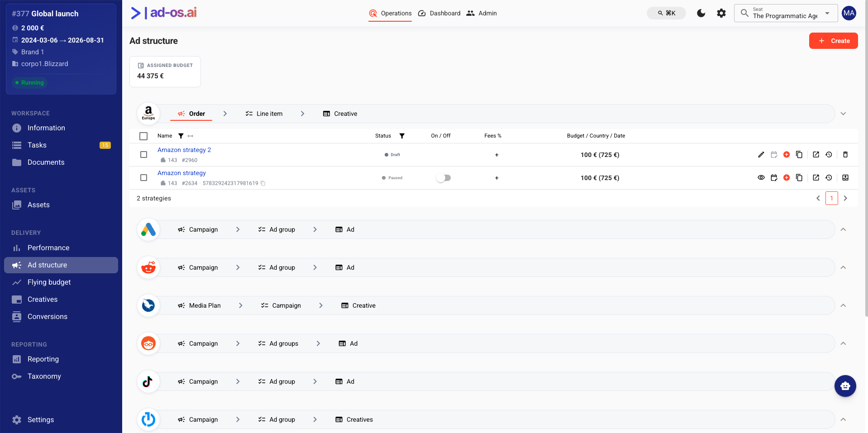
Task: Open Amazon strategy 2 in external link
Action: [x=816, y=155]
